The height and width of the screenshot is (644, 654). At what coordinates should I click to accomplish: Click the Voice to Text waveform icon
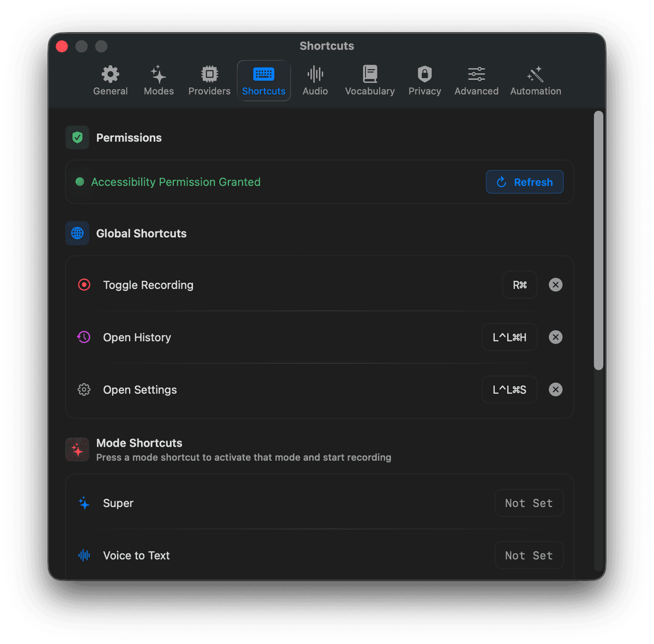(83, 555)
